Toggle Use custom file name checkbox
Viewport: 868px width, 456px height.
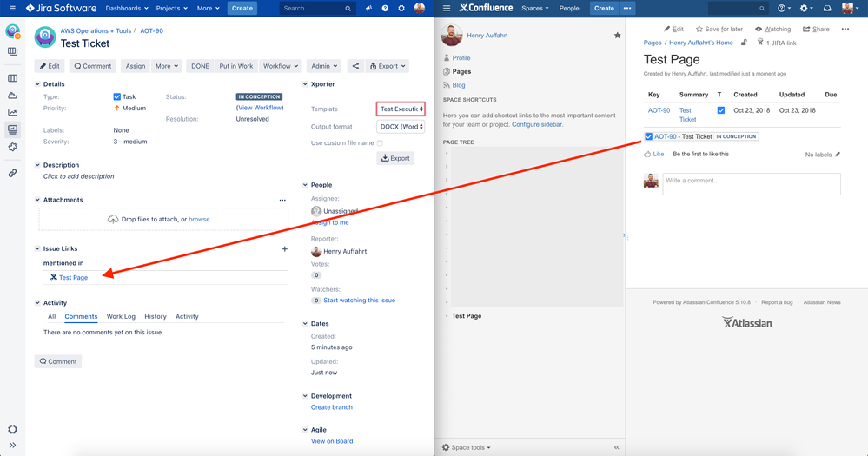point(380,142)
